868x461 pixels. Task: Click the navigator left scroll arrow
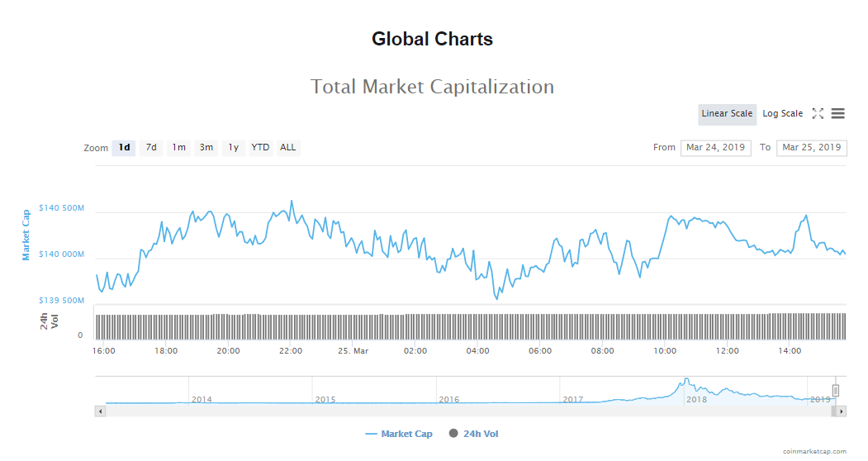(x=101, y=411)
